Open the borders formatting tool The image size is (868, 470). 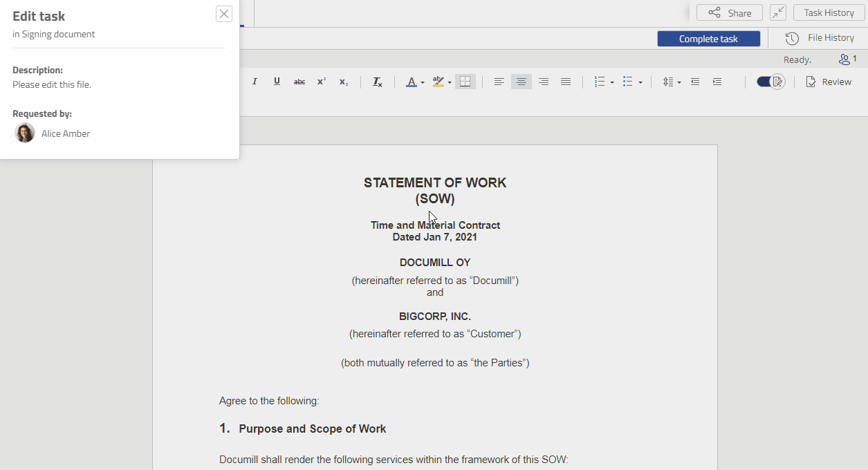[465, 82]
